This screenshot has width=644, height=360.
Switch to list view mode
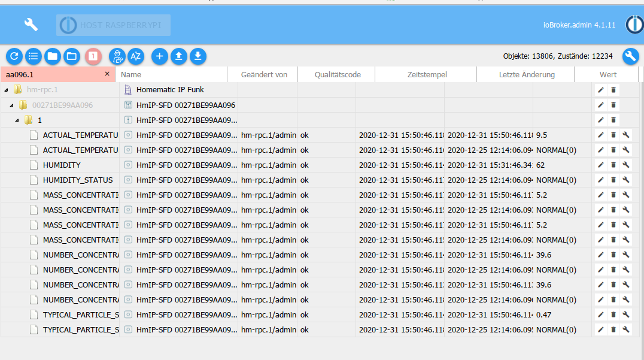point(34,56)
